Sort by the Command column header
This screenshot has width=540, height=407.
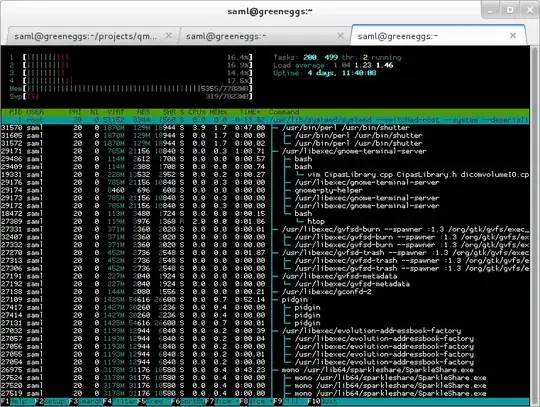[x=284, y=112]
